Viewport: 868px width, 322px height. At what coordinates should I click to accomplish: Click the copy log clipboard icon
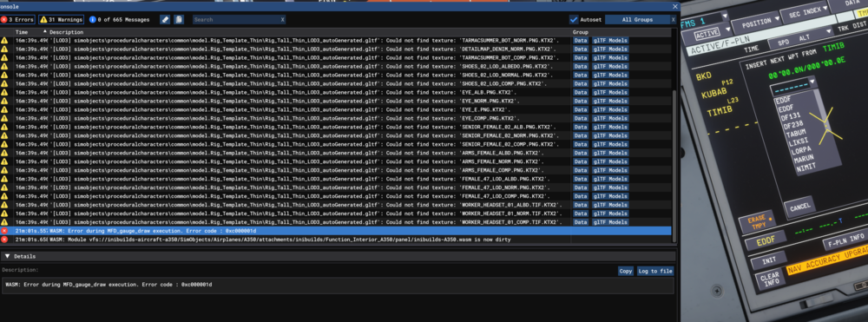(x=179, y=19)
